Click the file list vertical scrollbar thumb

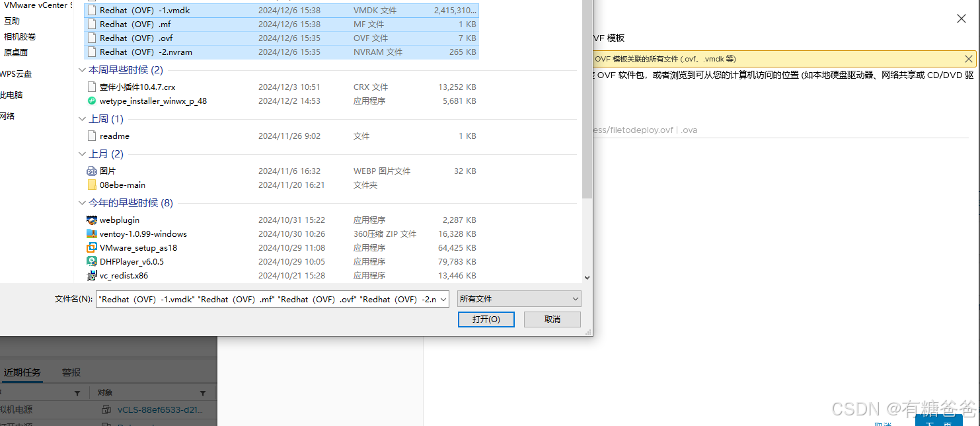(x=587, y=99)
